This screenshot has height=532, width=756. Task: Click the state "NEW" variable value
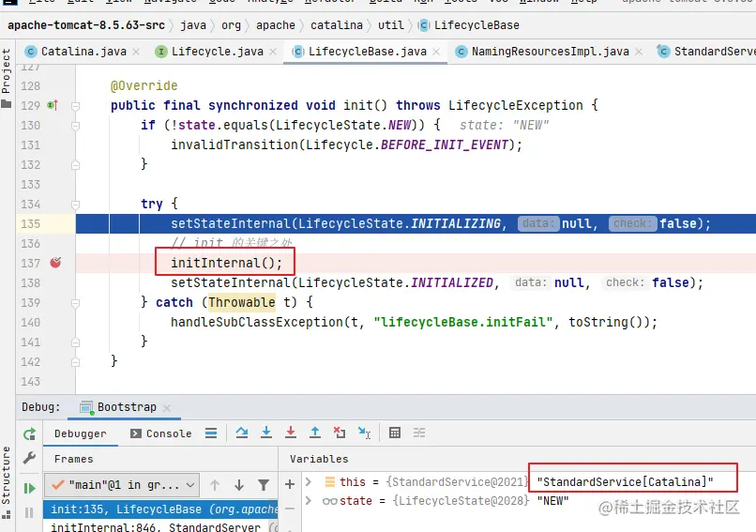(x=553, y=501)
